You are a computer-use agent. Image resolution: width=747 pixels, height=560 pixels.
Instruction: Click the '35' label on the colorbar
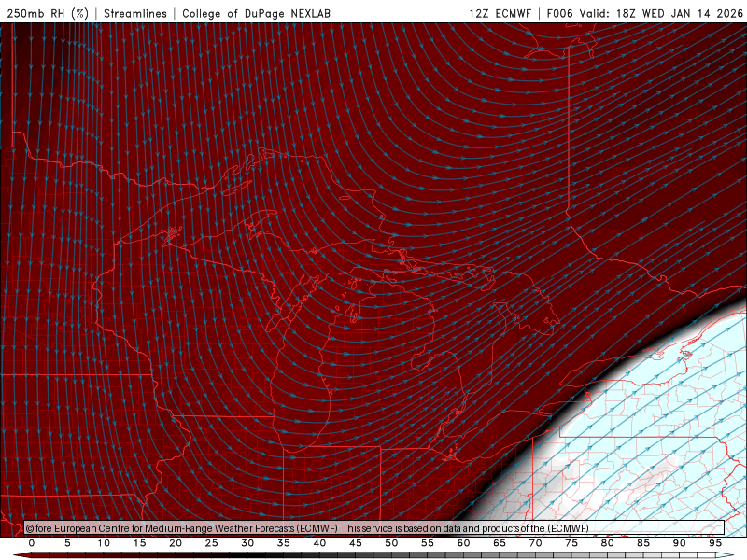[x=284, y=543]
